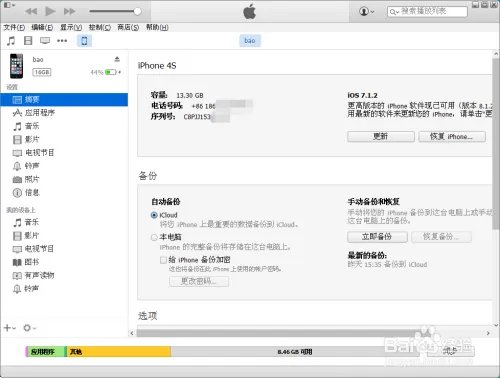Open the add plus dropdown at sidebar bottom
Image resolution: width=500 pixels, height=378 pixels.
pos(10,328)
